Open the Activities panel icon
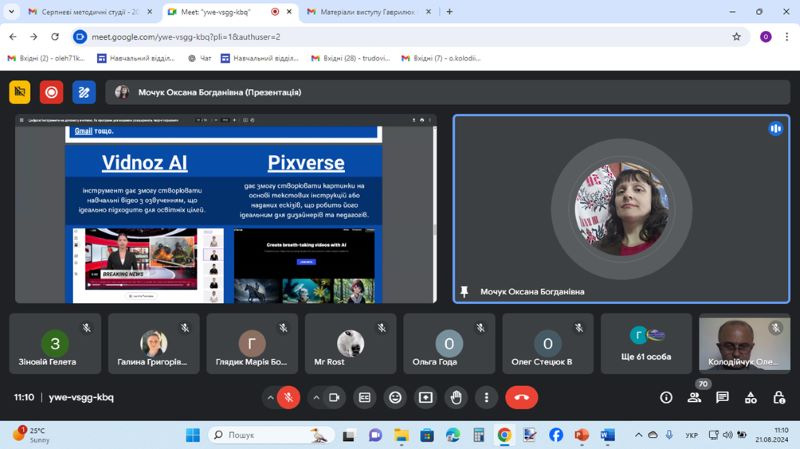Image resolution: width=800 pixels, height=449 pixels. (751, 397)
